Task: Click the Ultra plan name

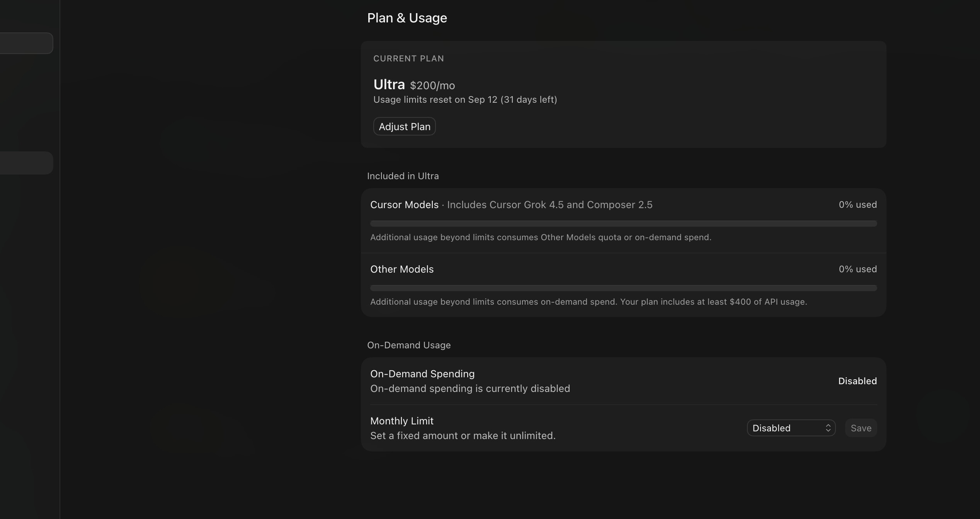Action: (389, 84)
